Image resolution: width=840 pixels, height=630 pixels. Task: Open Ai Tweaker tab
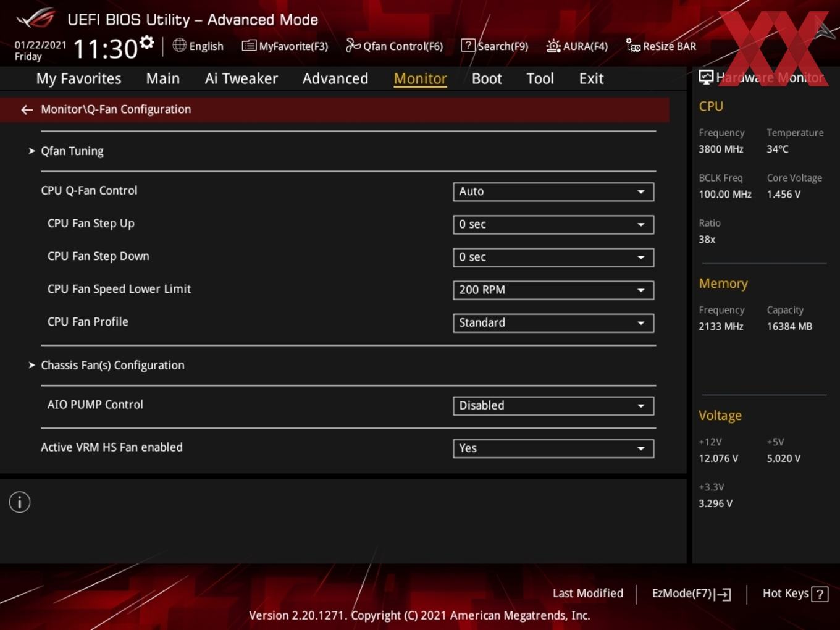241,78
